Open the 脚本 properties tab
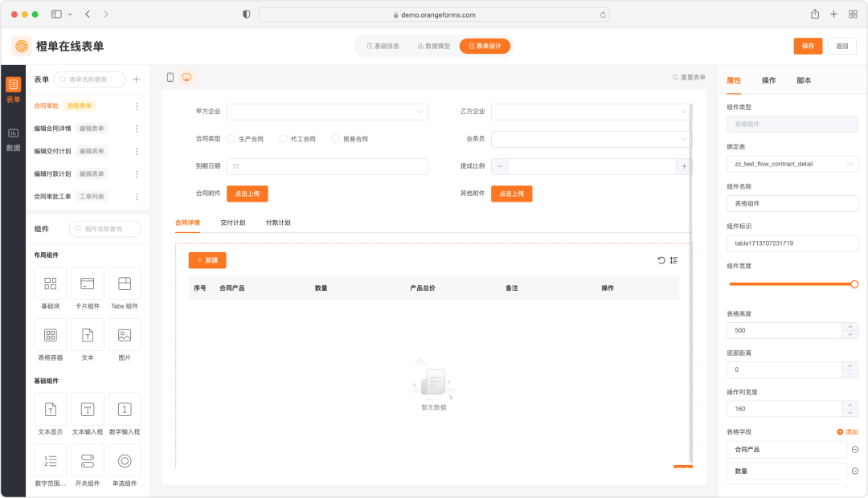The height and width of the screenshot is (498, 868). click(804, 80)
